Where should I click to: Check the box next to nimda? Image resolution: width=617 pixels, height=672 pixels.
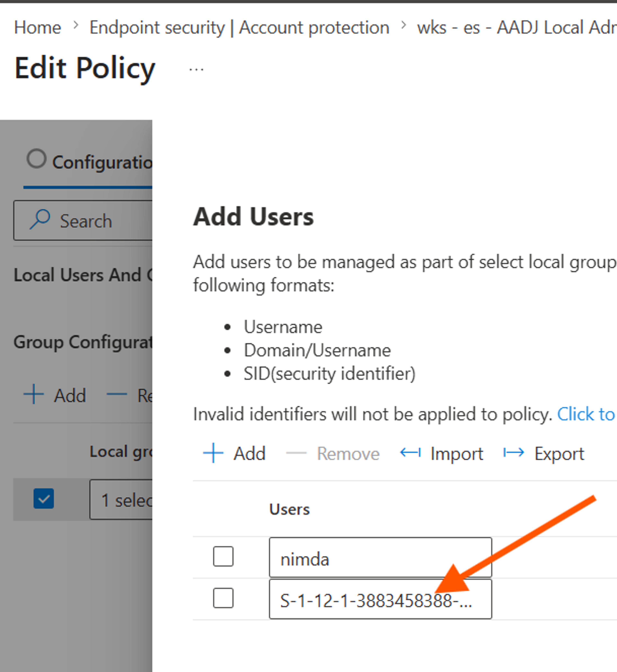[223, 556]
